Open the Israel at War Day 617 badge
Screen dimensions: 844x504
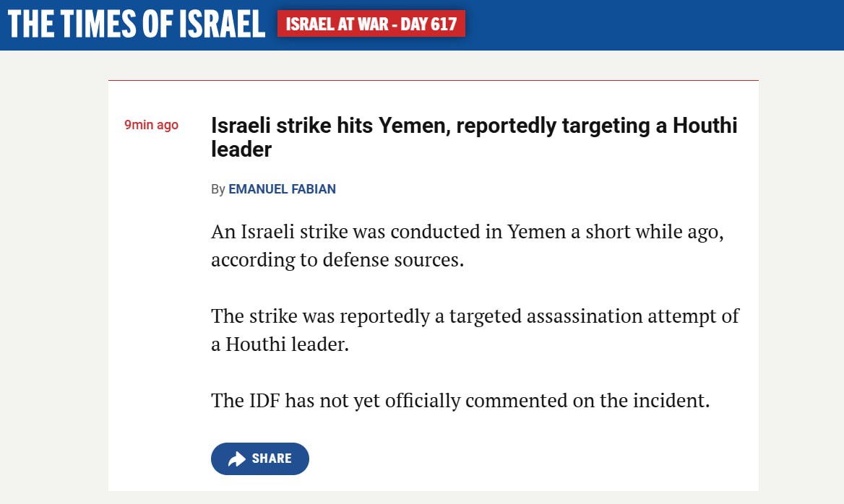(x=371, y=24)
